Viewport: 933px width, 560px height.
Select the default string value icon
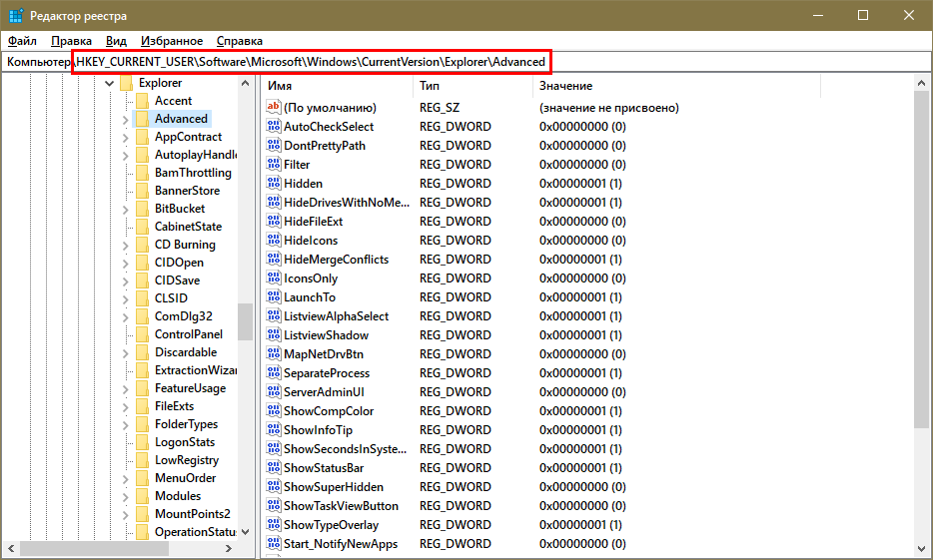click(274, 108)
